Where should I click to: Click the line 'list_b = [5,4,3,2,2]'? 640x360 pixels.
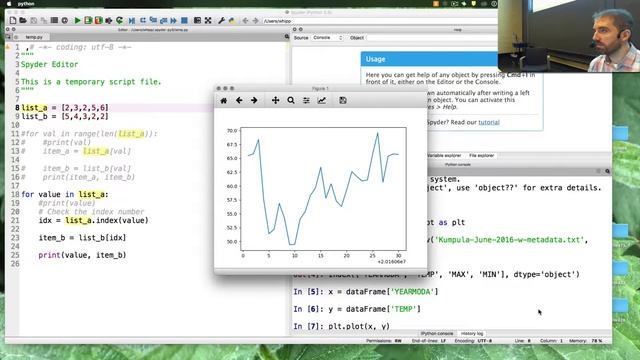coord(65,116)
